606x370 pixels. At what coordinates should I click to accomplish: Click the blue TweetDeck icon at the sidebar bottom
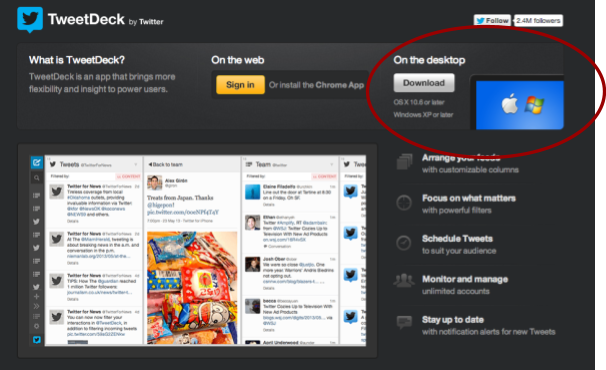click(36, 339)
